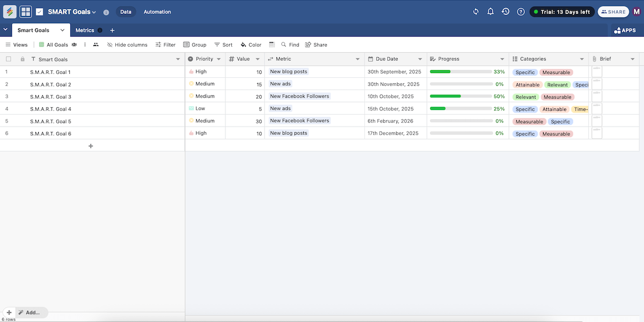Open the Filter options
The image size is (644, 322).
[165, 45]
